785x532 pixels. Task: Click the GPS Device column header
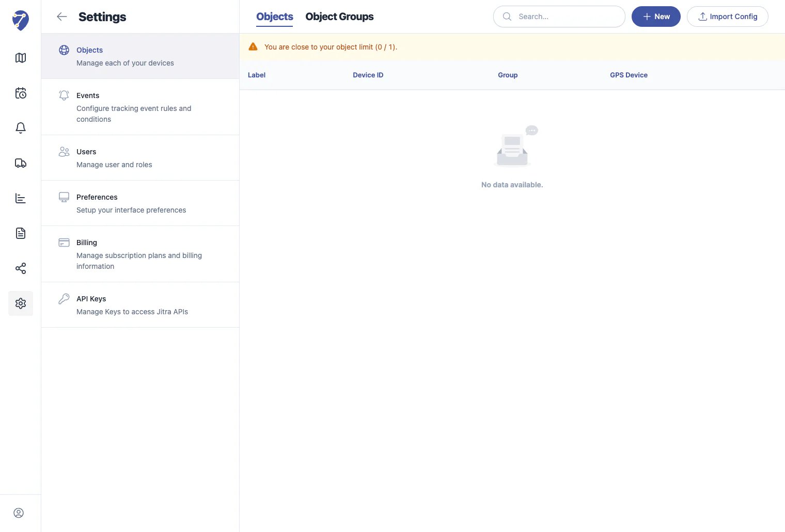click(x=629, y=75)
